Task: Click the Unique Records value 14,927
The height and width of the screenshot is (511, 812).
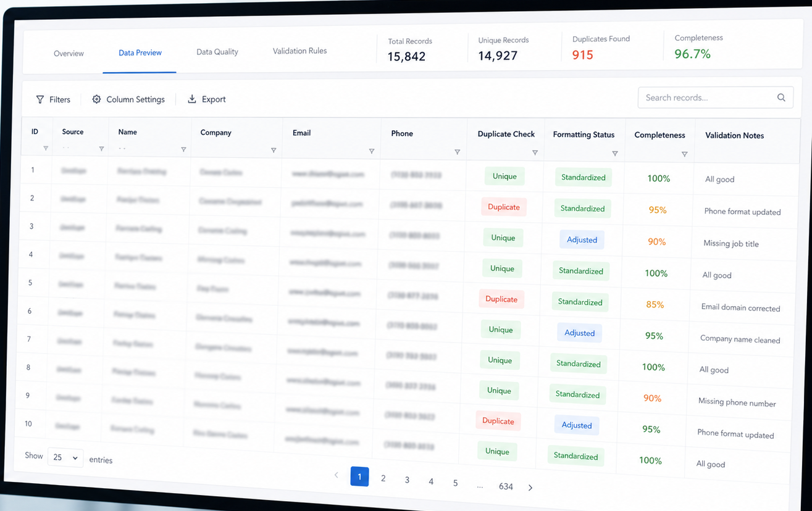Action: (x=498, y=56)
